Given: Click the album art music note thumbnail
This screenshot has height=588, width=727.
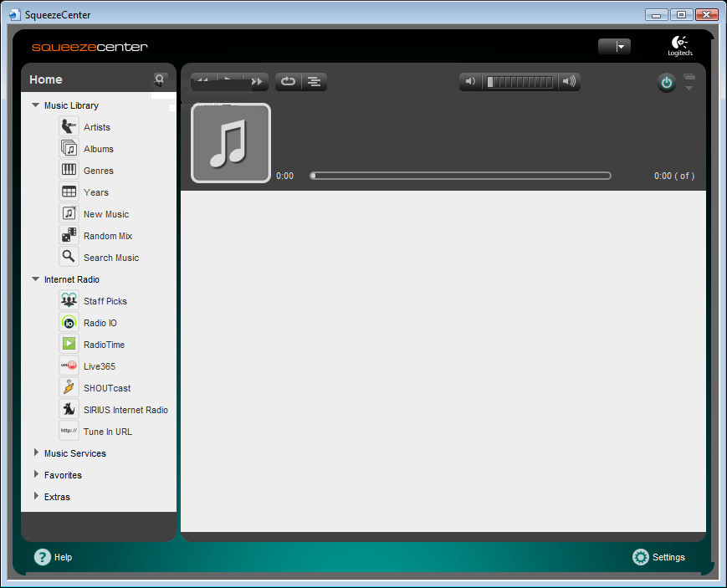Looking at the screenshot, I should 231,143.
